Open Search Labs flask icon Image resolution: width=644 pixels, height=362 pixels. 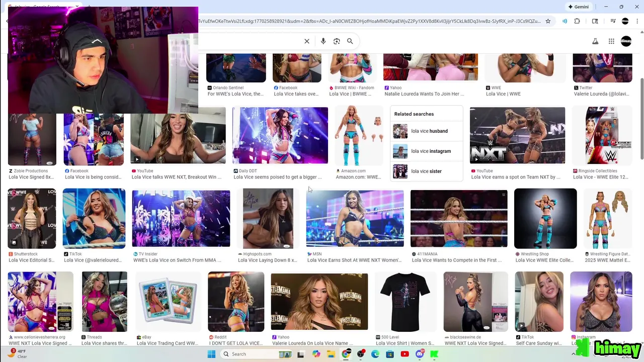(x=595, y=41)
